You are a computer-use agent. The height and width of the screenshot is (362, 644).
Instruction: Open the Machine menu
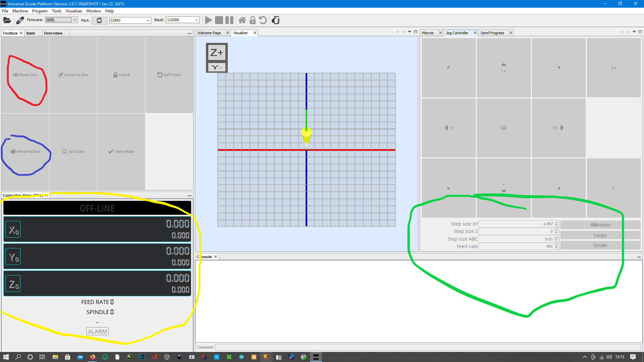click(x=20, y=11)
